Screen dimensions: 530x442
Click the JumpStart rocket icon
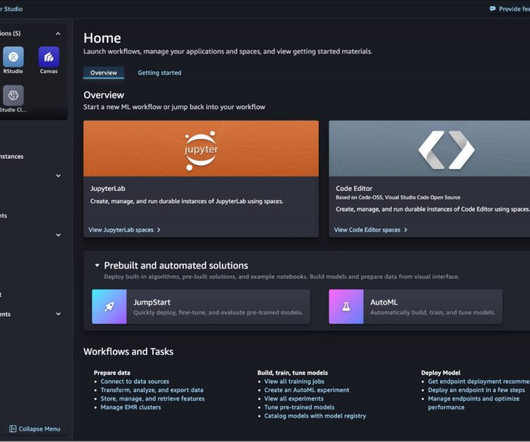pos(109,306)
